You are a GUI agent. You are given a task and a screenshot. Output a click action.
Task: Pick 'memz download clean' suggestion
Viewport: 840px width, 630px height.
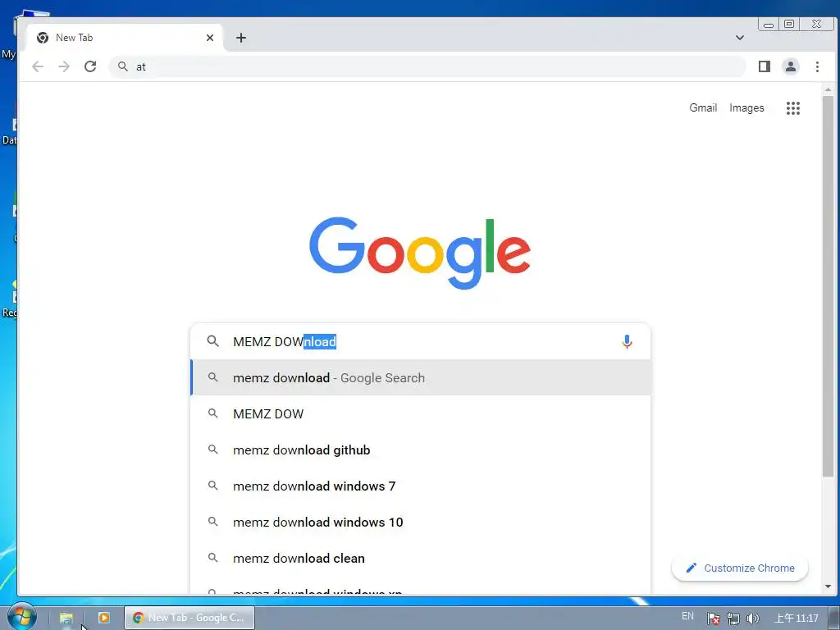coord(421,558)
